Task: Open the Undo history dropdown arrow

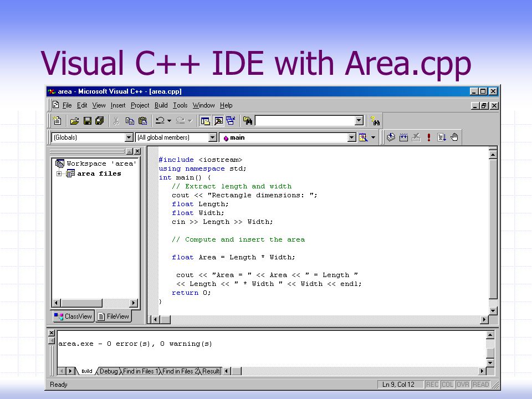Action: [x=170, y=121]
